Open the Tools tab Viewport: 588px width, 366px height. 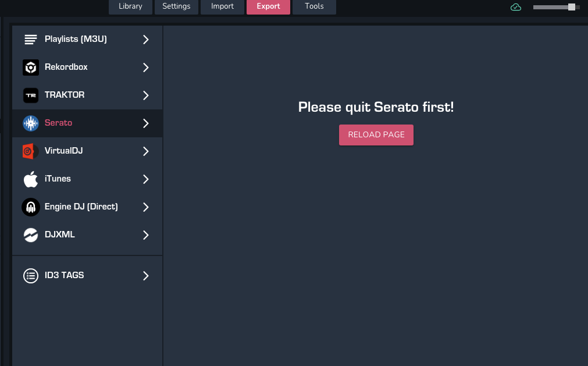(314, 6)
